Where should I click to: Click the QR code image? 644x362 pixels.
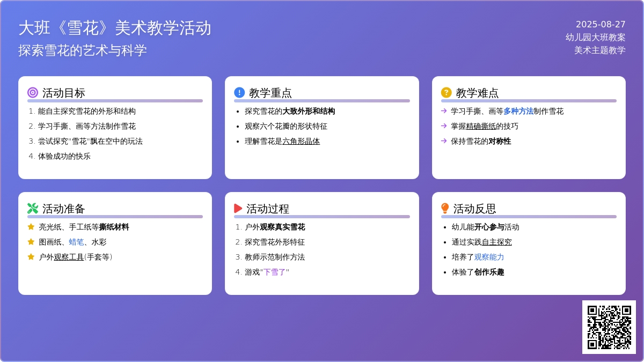coord(609,327)
